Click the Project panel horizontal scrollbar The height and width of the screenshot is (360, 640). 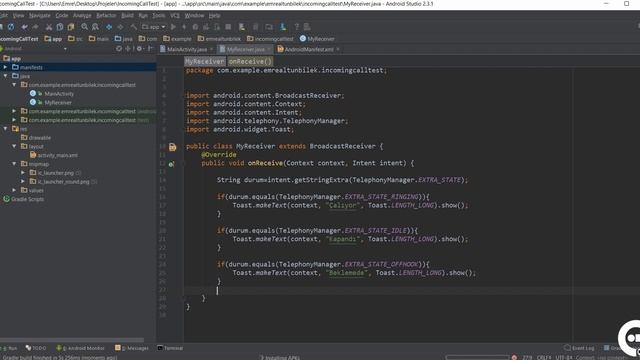coord(72,340)
